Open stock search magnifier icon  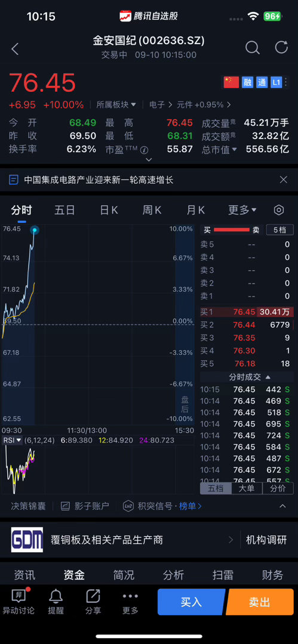(x=252, y=48)
